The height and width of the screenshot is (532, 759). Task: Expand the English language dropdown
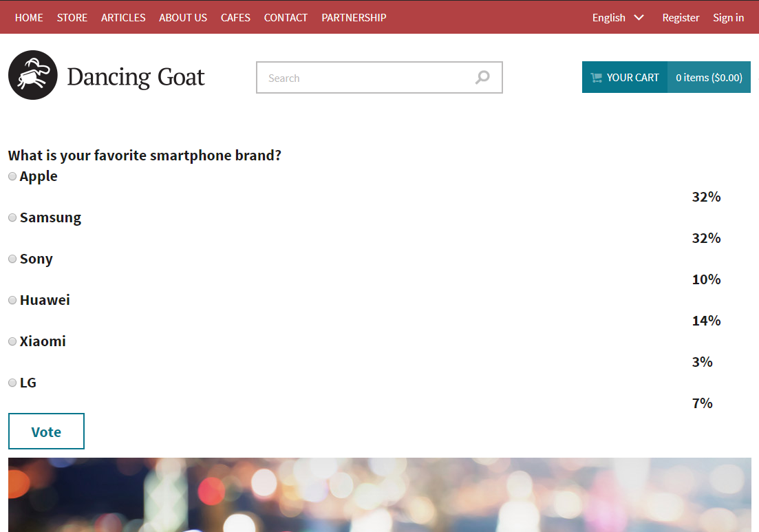pyautogui.click(x=618, y=17)
